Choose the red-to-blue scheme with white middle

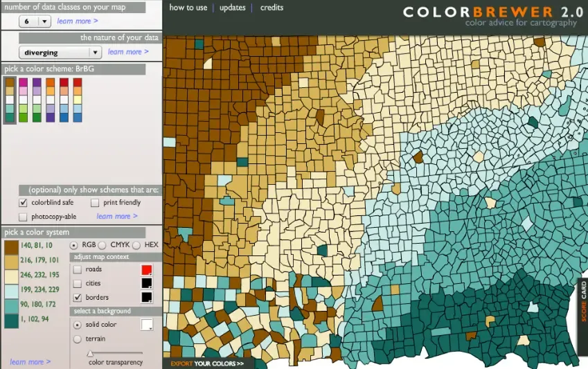[x=64, y=100]
